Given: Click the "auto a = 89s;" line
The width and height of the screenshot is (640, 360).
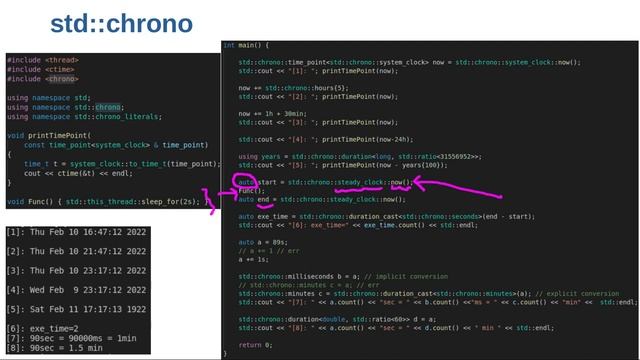Looking at the screenshot, I should pos(263,242).
